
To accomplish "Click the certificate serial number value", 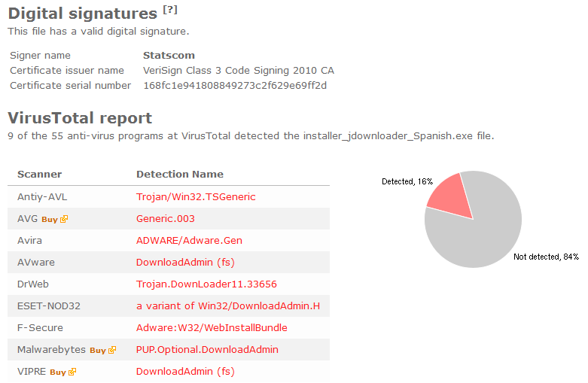I will pos(235,86).
